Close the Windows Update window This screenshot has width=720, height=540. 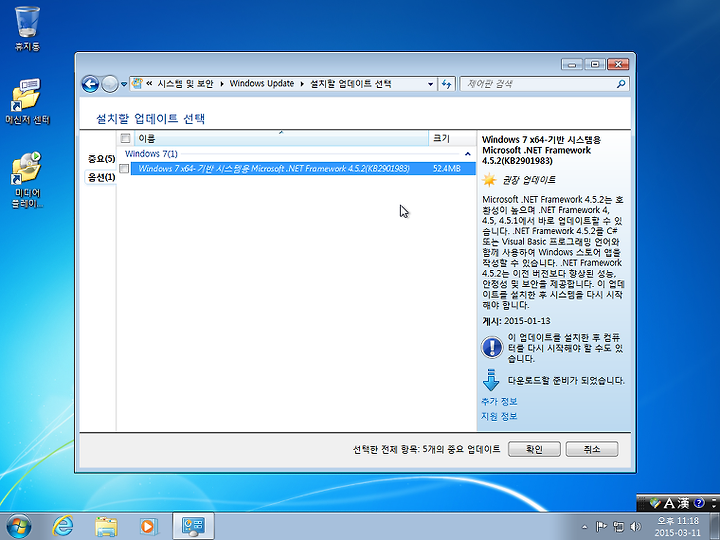click(618, 64)
